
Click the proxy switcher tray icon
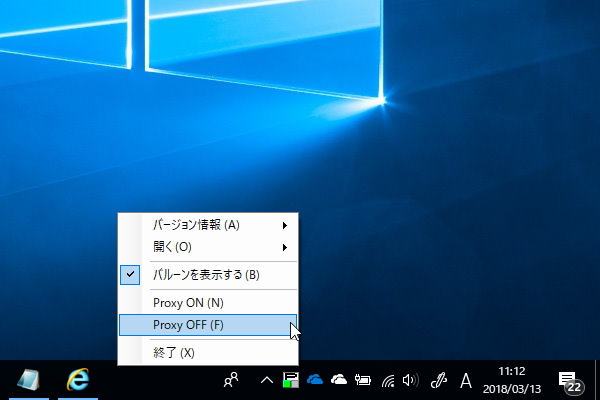coord(291,380)
